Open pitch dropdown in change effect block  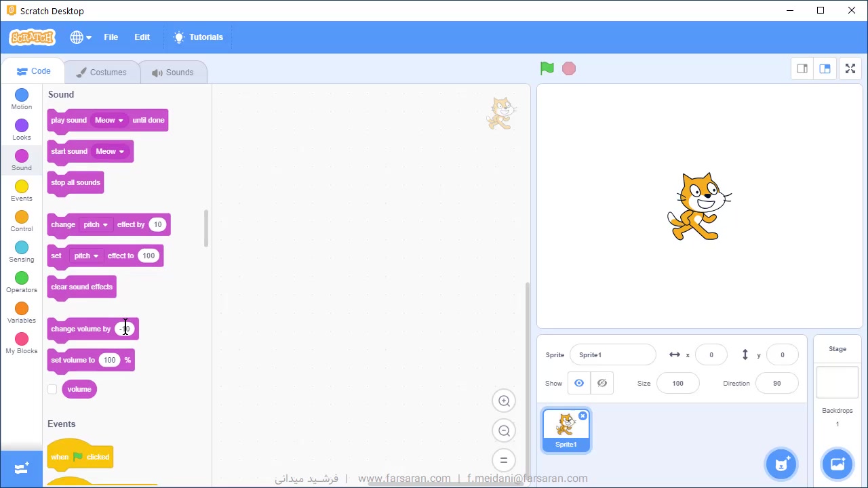(96, 224)
